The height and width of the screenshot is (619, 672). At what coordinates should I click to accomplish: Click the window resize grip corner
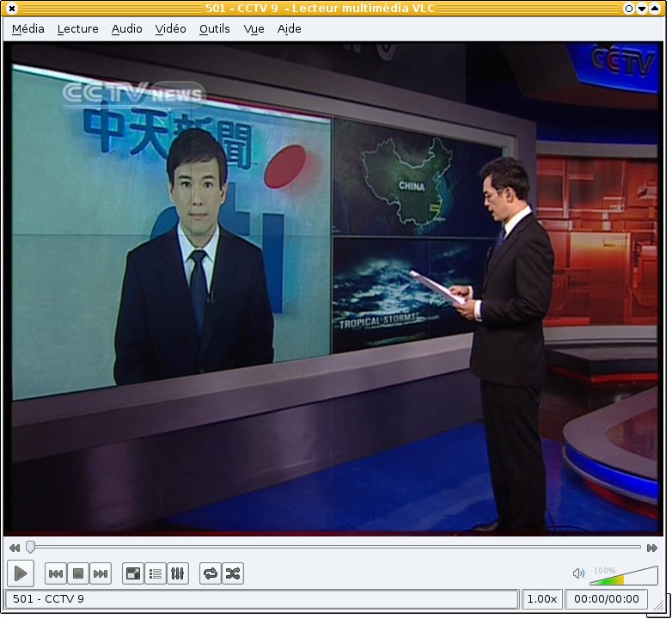click(660, 604)
